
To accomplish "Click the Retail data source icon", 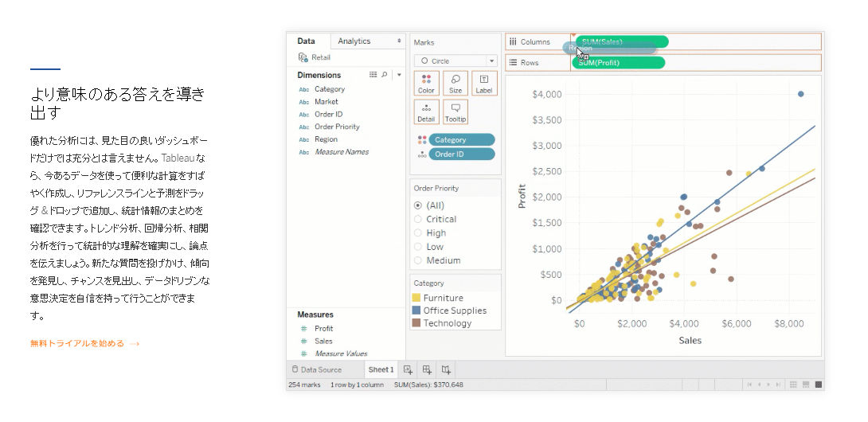I will pyautogui.click(x=303, y=57).
